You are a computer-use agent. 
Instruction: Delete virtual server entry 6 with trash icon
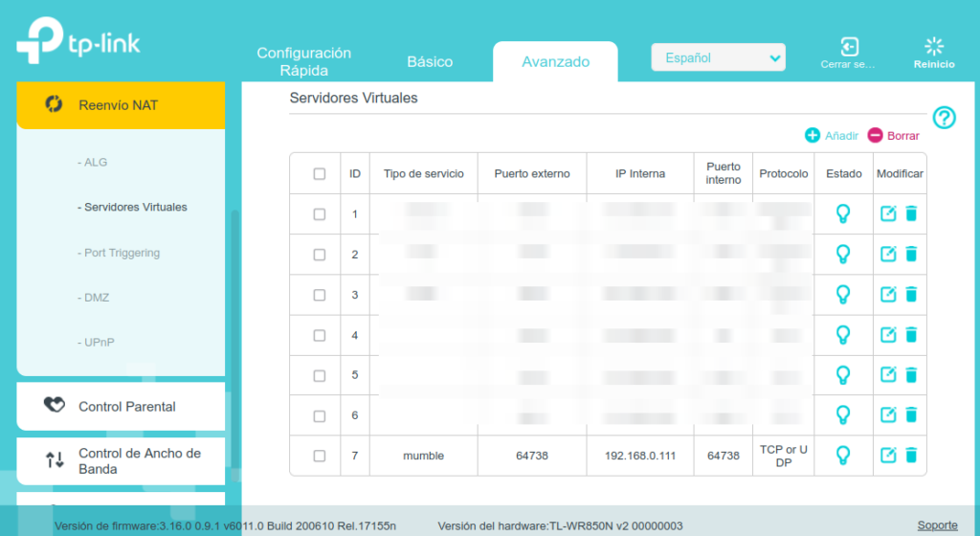coord(911,414)
